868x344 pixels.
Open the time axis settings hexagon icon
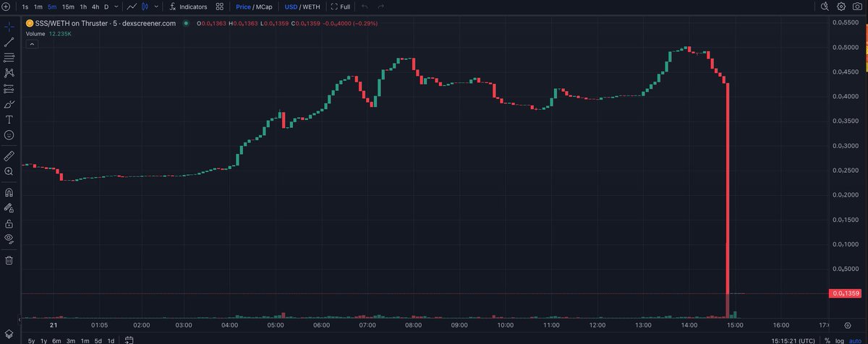(x=848, y=326)
